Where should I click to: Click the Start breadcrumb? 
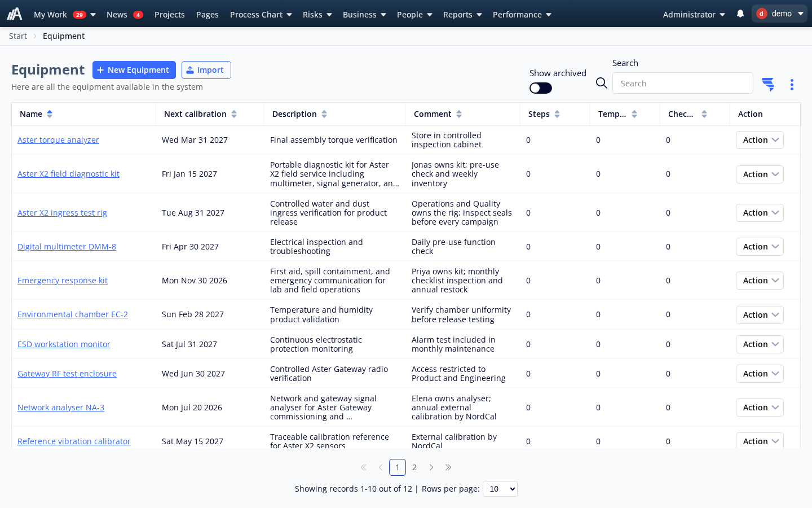(x=18, y=36)
